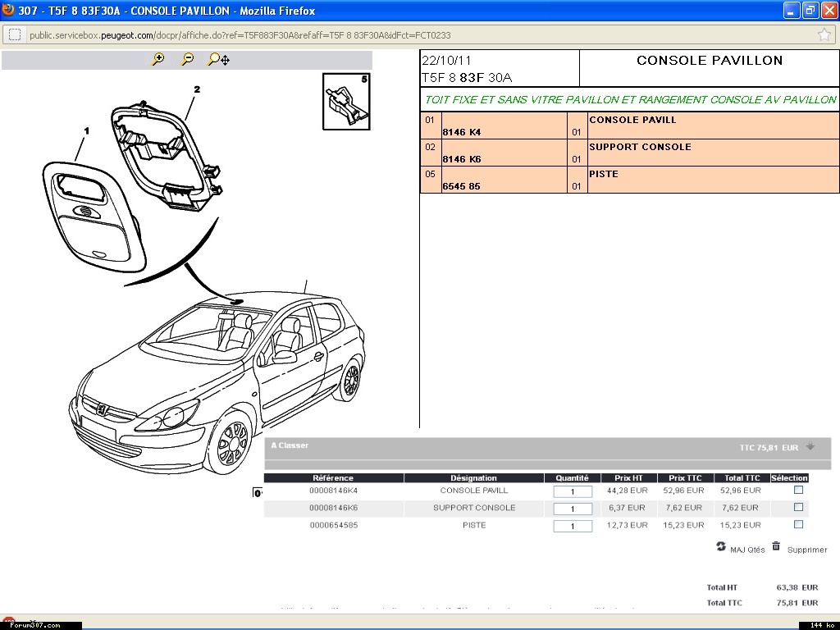The width and height of the screenshot is (840, 630).
Task: Zoom out of the parts diagram
Action: tap(187, 59)
